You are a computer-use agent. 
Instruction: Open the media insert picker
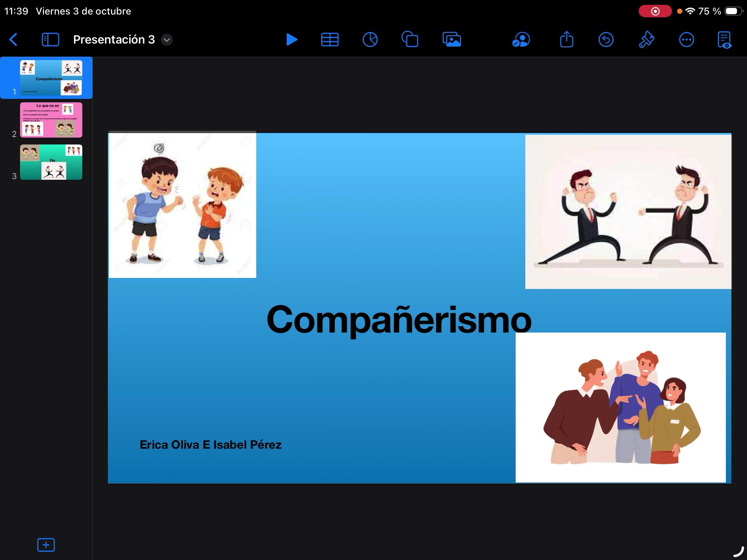coord(451,40)
